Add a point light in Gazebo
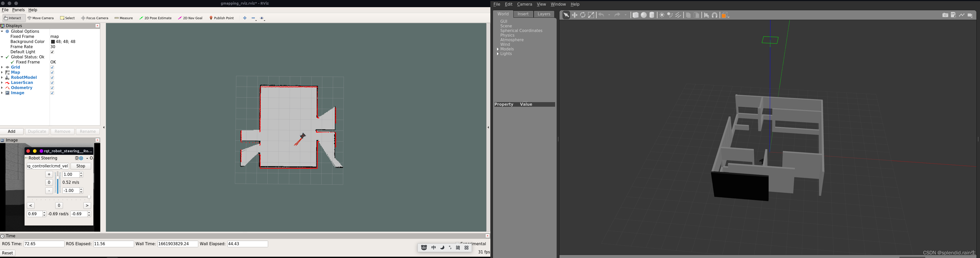The height and width of the screenshot is (258, 980). tap(662, 15)
